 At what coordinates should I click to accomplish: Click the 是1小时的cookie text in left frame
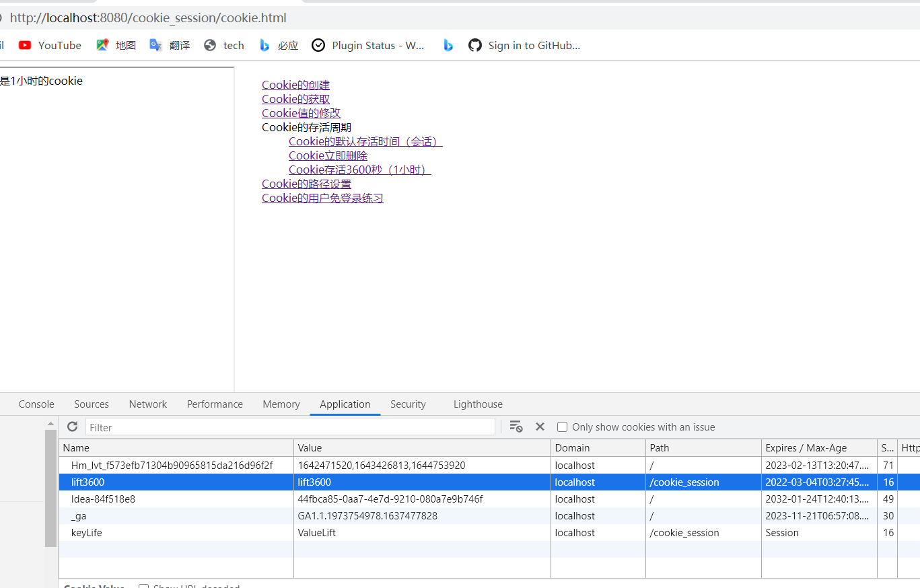point(41,81)
